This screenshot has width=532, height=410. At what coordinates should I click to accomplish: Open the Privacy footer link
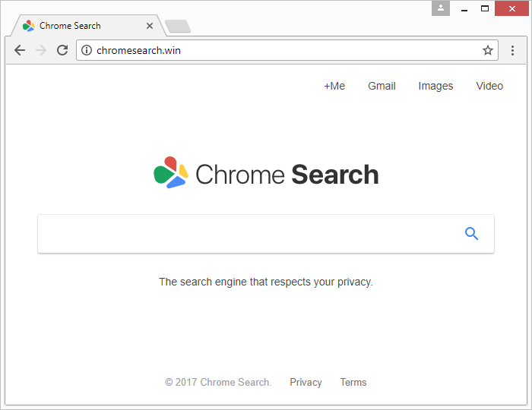pyautogui.click(x=306, y=382)
